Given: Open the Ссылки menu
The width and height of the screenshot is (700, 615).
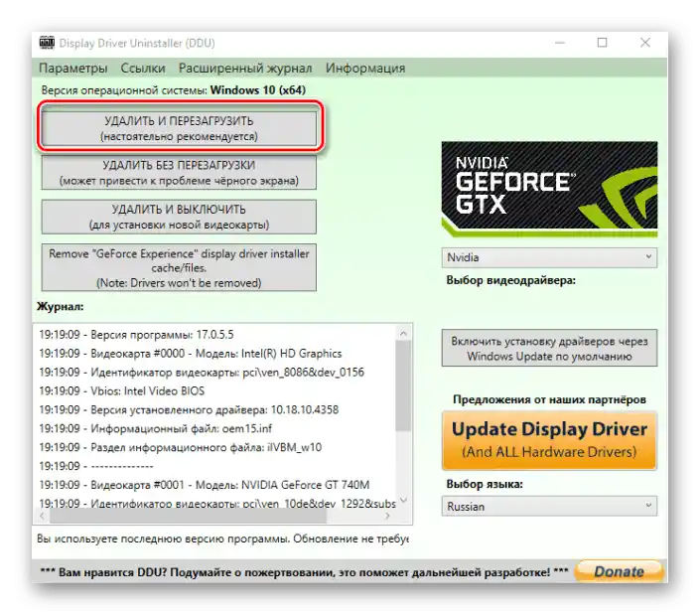Looking at the screenshot, I should pos(143,69).
